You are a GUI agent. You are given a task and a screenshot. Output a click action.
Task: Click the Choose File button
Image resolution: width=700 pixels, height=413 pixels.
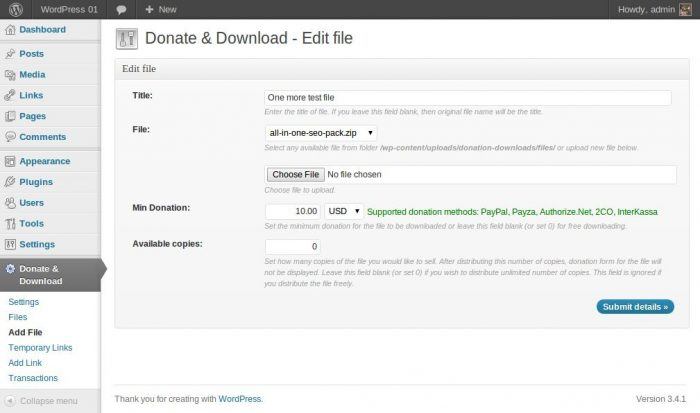(x=296, y=175)
